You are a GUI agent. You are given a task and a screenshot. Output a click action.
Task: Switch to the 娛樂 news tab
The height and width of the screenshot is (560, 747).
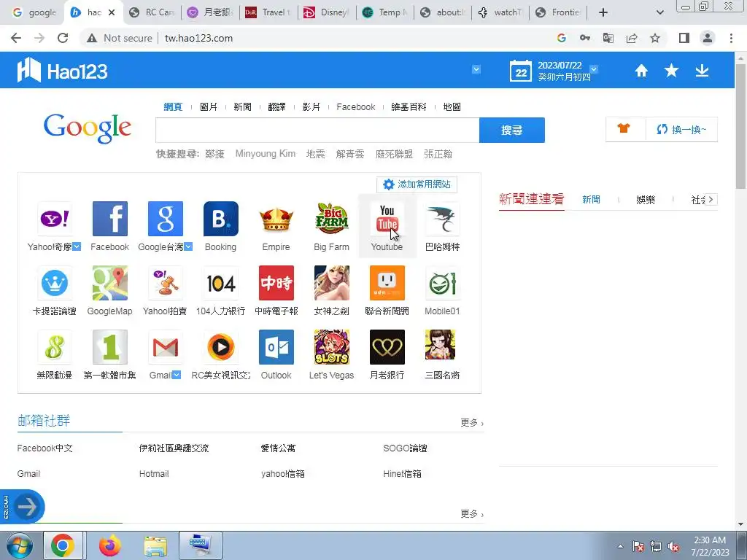[646, 200]
